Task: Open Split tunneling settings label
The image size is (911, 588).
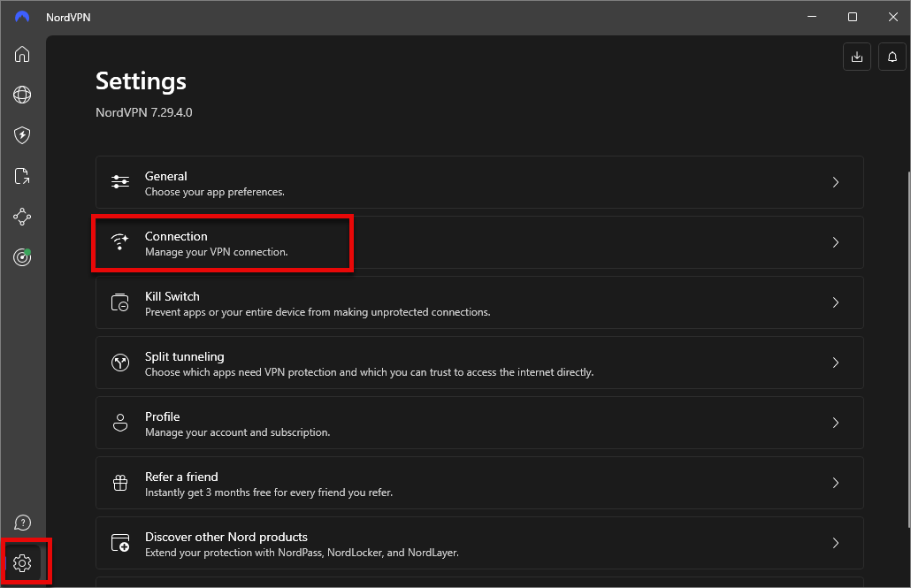Action: click(x=184, y=356)
